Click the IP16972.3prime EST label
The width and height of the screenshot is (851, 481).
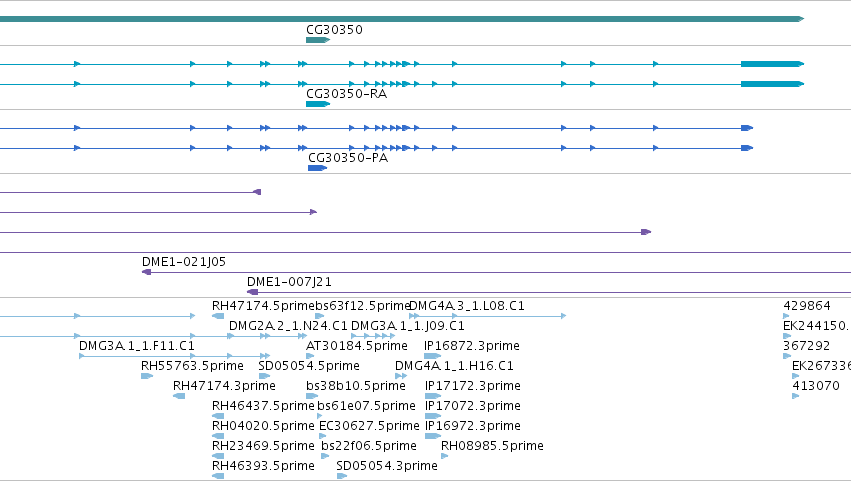(x=473, y=426)
